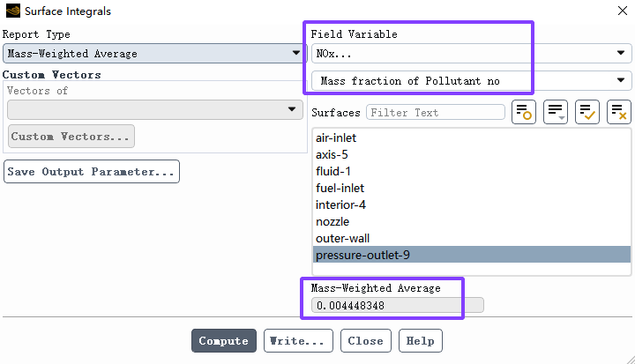Image resolution: width=635 pixels, height=364 pixels.
Task: Open the Report Type dropdown
Action: [x=153, y=54]
